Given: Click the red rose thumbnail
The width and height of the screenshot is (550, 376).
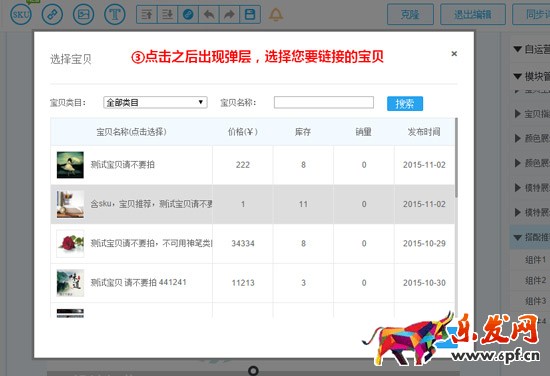Looking at the screenshot, I should [x=70, y=243].
